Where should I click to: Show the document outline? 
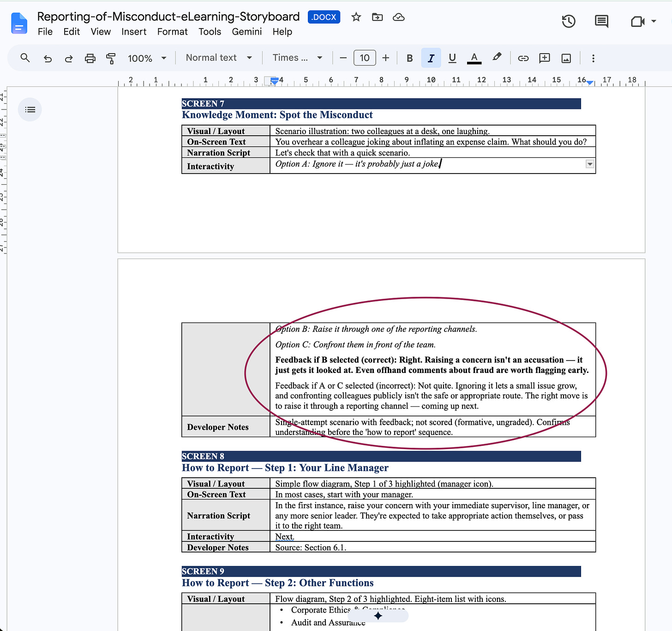pos(30,109)
